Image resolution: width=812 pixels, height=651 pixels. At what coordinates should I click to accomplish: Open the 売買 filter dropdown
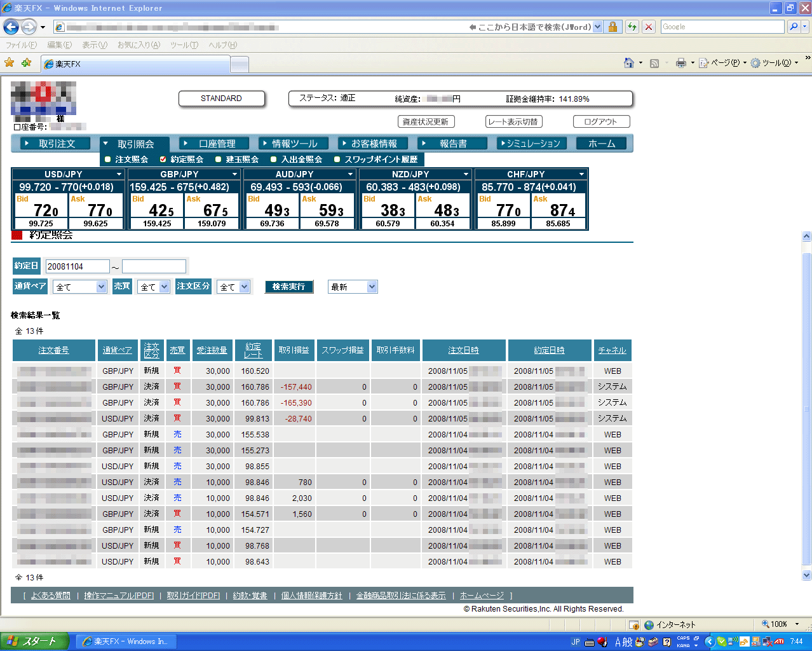pyautogui.click(x=153, y=287)
